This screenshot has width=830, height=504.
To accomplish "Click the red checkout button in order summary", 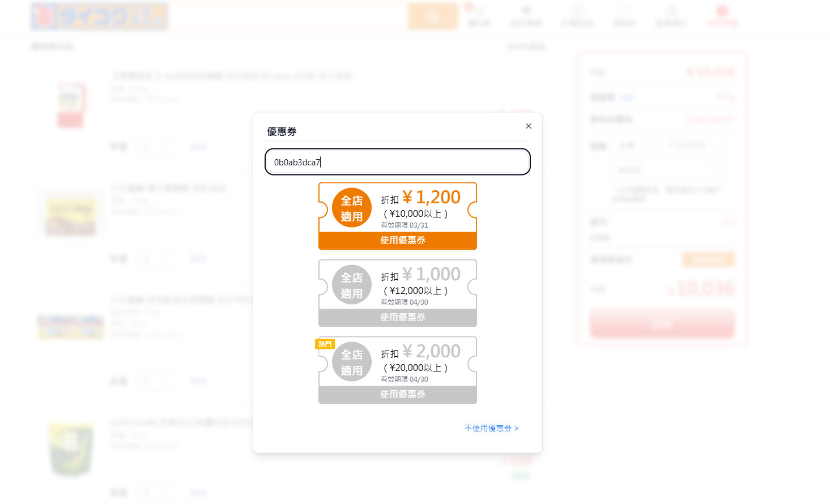I will click(x=662, y=324).
